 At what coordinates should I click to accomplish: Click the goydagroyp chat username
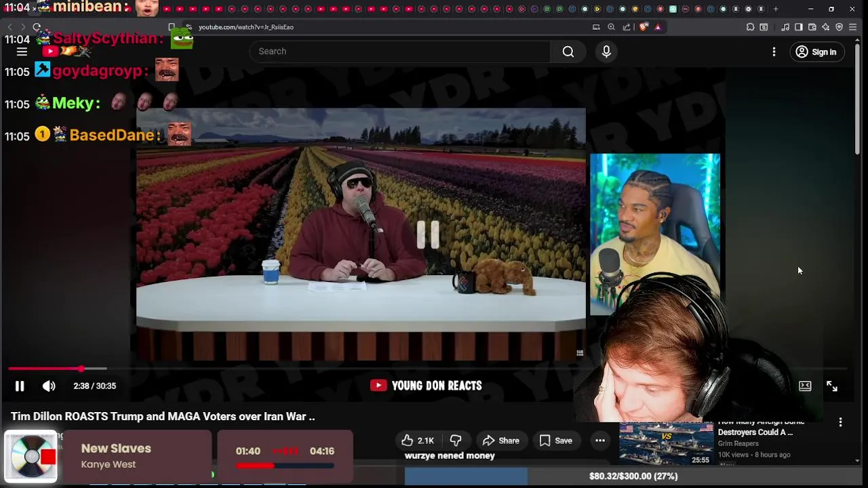tap(100, 70)
